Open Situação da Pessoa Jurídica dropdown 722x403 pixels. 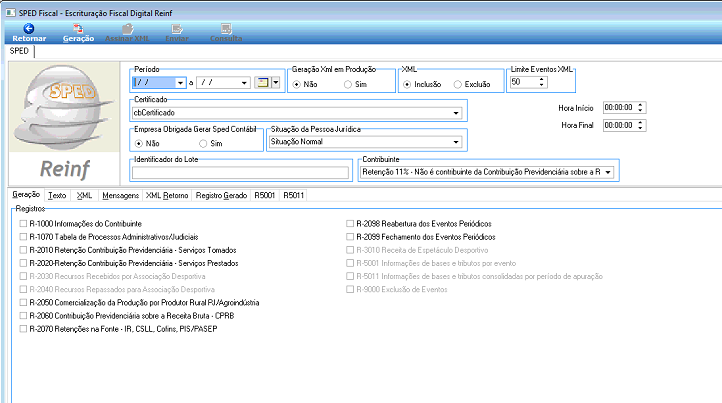(456, 142)
